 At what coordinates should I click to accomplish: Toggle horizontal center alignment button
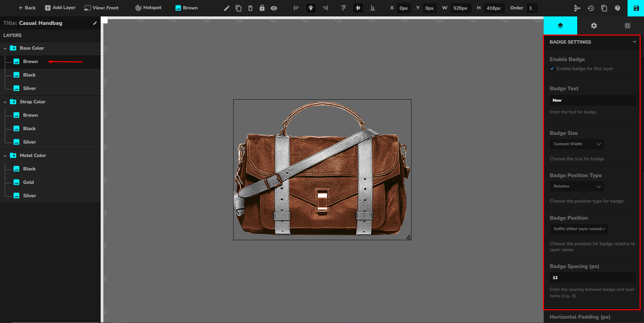(x=311, y=8)
